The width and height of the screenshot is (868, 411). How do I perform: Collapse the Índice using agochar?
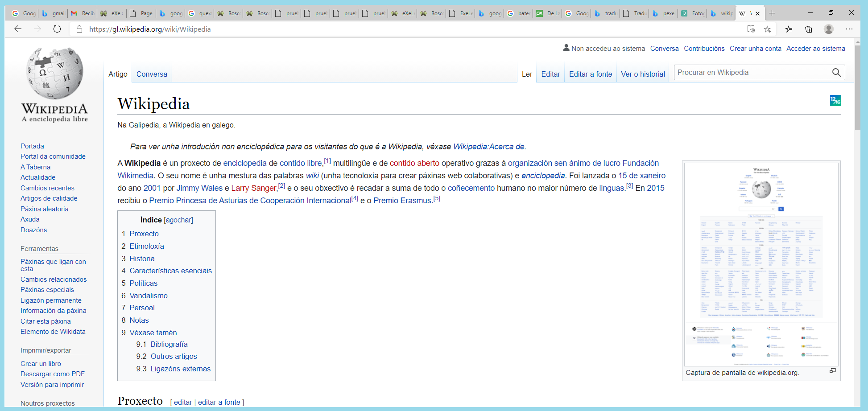coord(178,220)
